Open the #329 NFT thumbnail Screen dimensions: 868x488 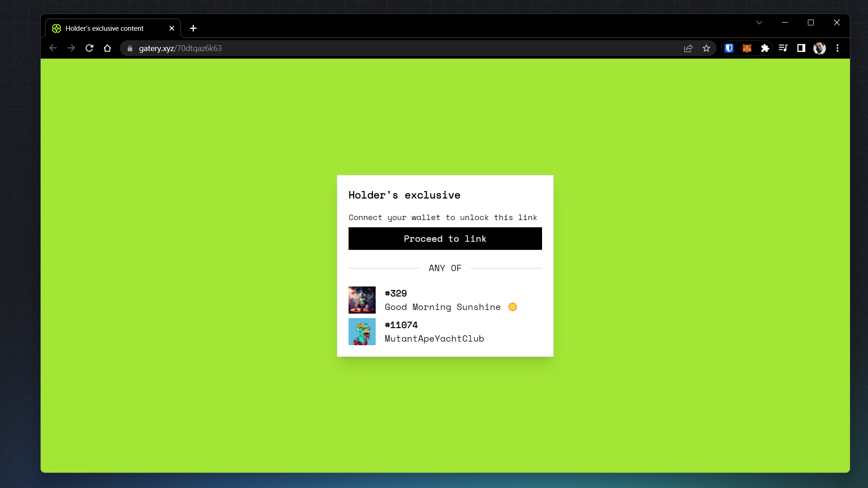362,300
